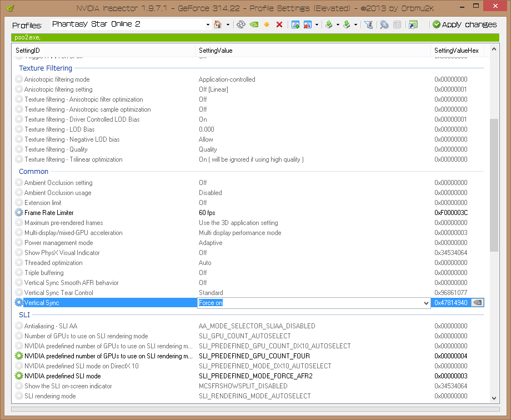Viewport: 511px width, 420px height.
Task: Select the Anisotropic filtering setting row
Action: [x=249, y=89]
